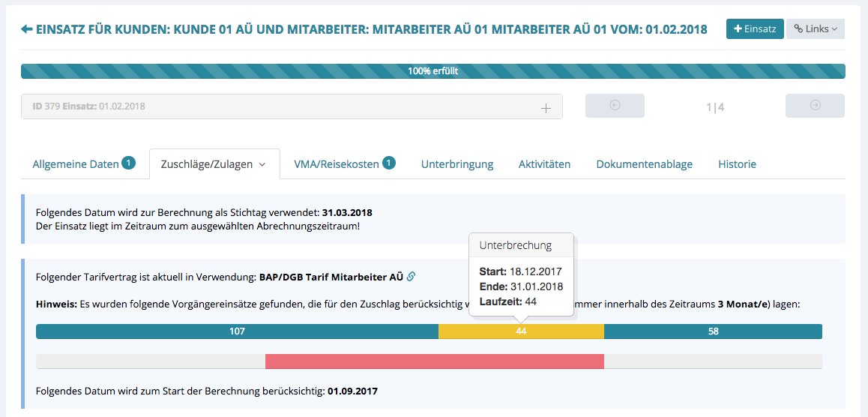Switch to the Unterbringung tab
The image size is (868, 417).
456,164
